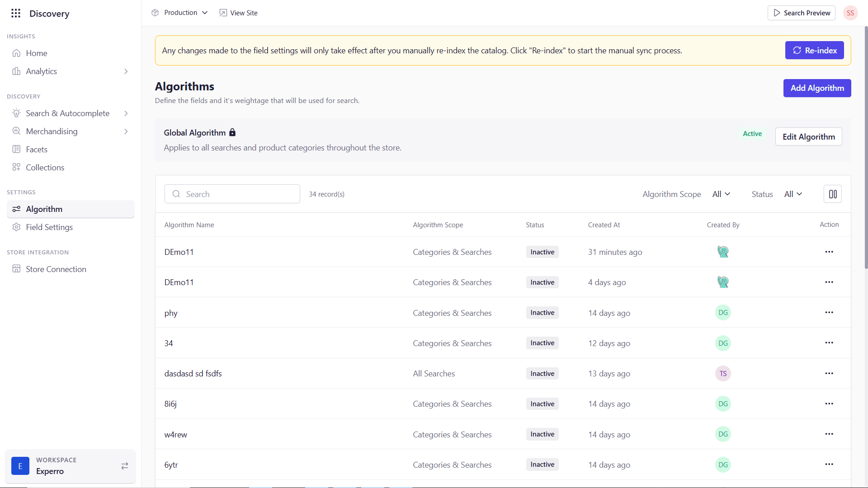Image resolution: width=868 pixels, height=488 pixels.
Task: Click the Add Algorithm button
Action: pos(817,88)
